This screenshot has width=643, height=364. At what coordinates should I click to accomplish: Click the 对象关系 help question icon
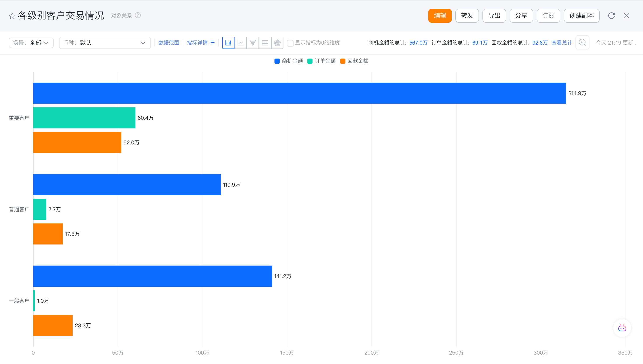(x=138, y=16)
